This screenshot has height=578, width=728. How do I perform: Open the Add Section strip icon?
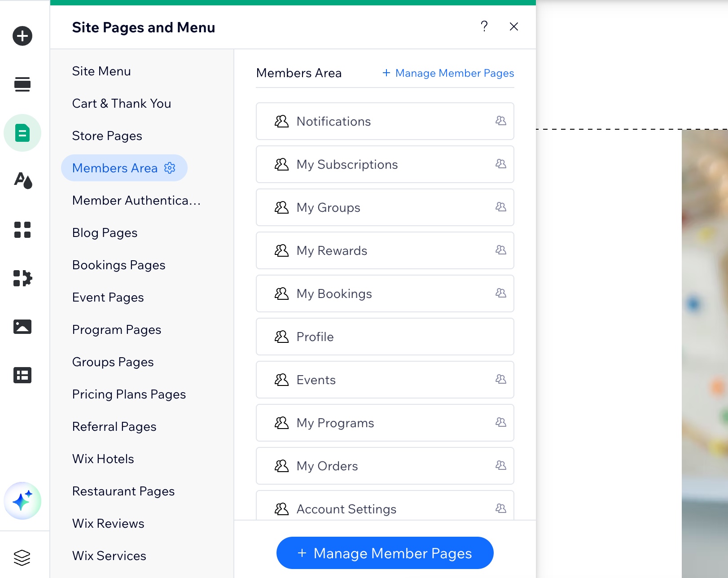coord(22,84)
